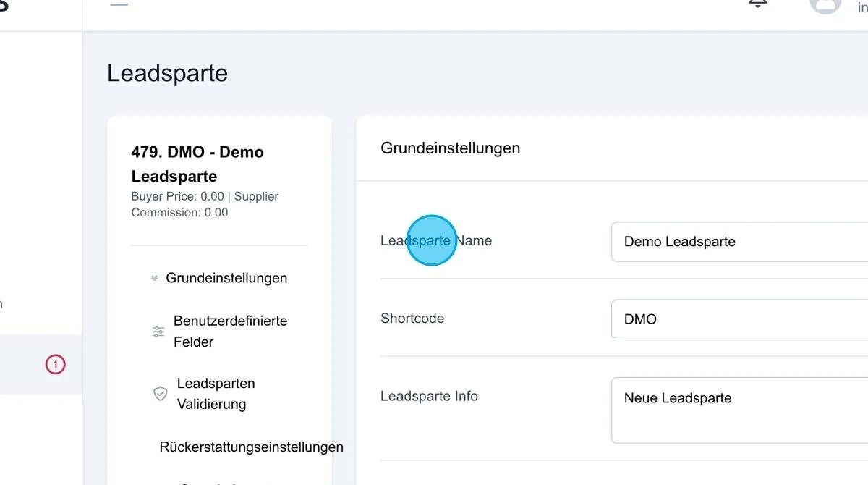
Task: Click the Leadsparte Name label
Action: [x=436, y=241]
